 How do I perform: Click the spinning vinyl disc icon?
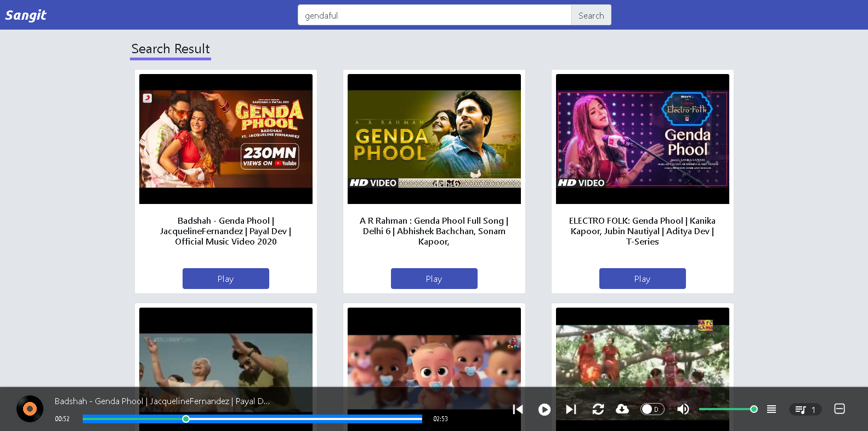point(30,409)
